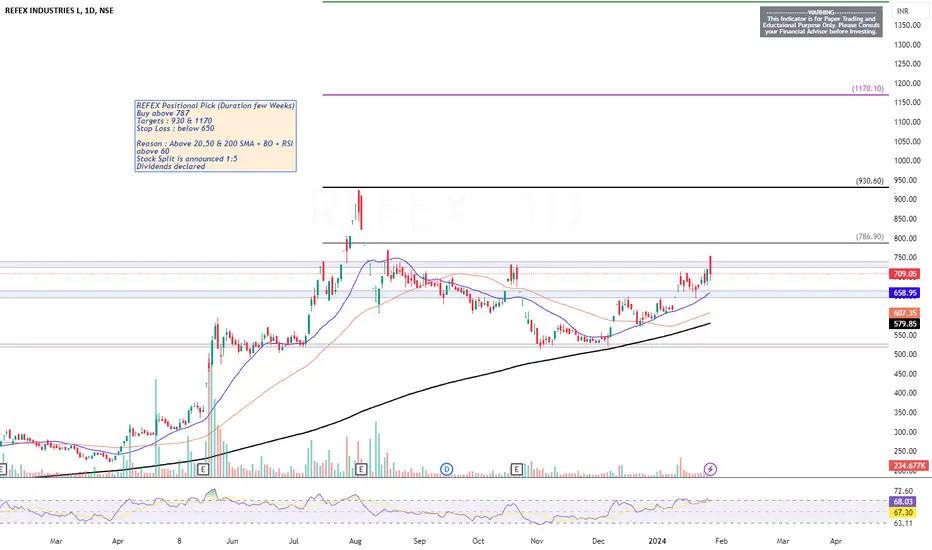Click the 1000.00 price scale label

pos(907,161)
